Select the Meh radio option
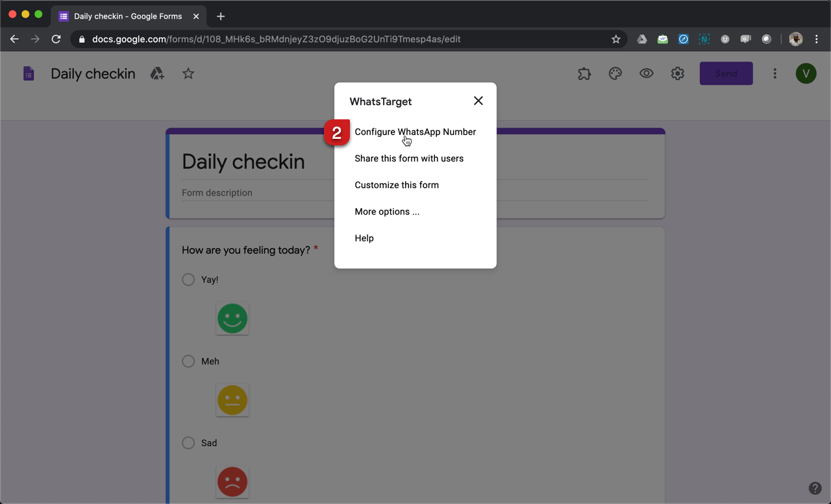Screen dimensions: 831x504 188,361
